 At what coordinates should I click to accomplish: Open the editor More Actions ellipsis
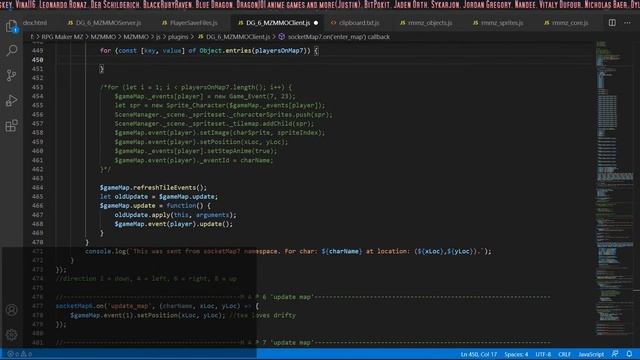point(627,23)
